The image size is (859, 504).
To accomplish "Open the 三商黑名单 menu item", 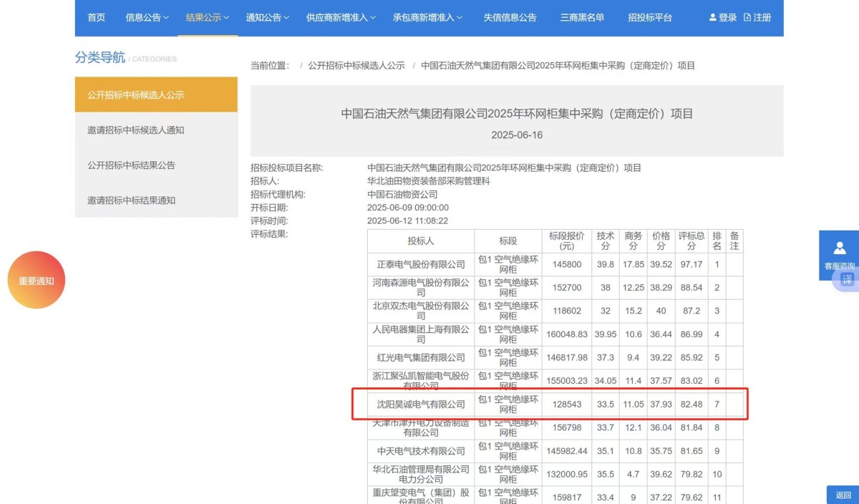I will tap(582, 17).
